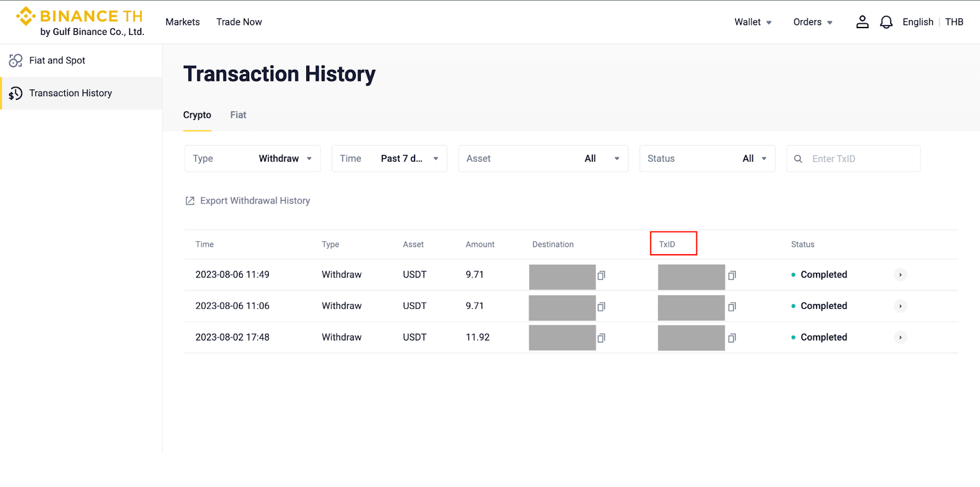Click the 11.92 amount value
Image resolution: width=980 pixels, height=487 pixels.
coord(478,337)
